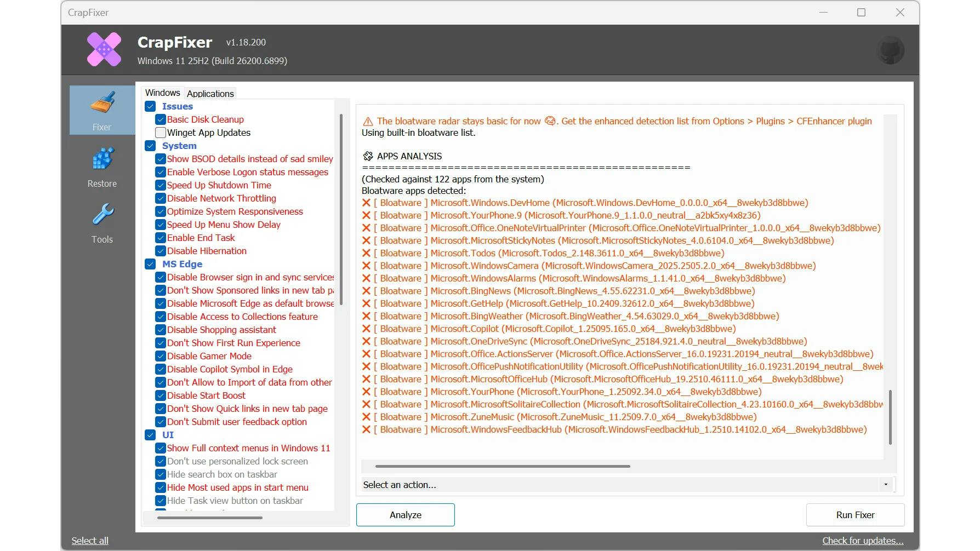
Task: Open the Tools wrench icon
Action: click(102, 215)
